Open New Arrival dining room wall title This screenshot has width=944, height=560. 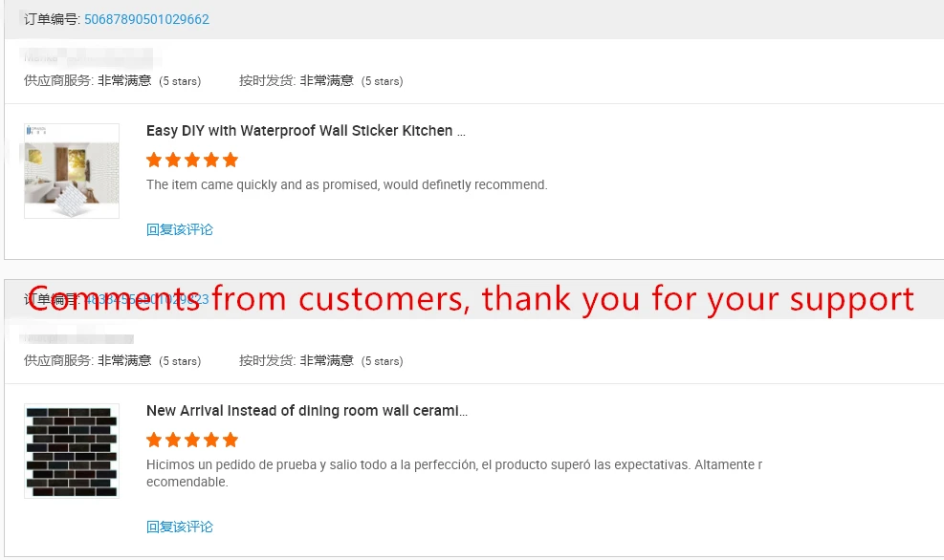pyautogui.click(x=306, y=411)
